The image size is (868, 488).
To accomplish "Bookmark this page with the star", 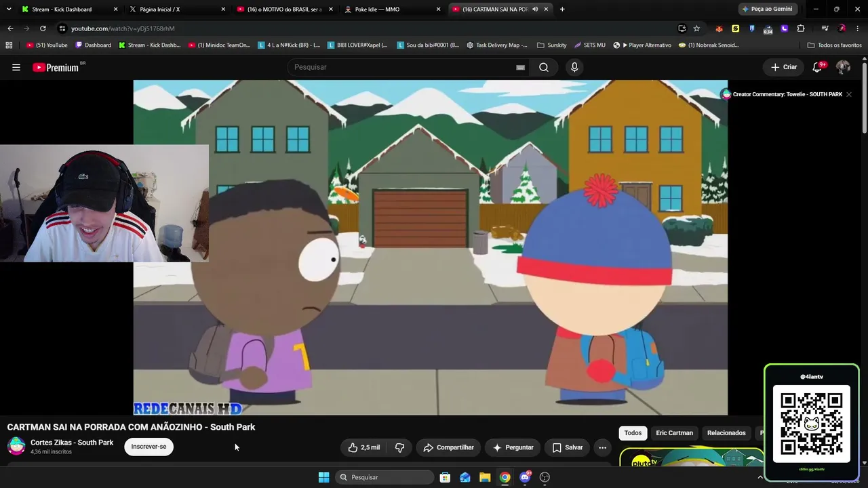I will 696,28.
